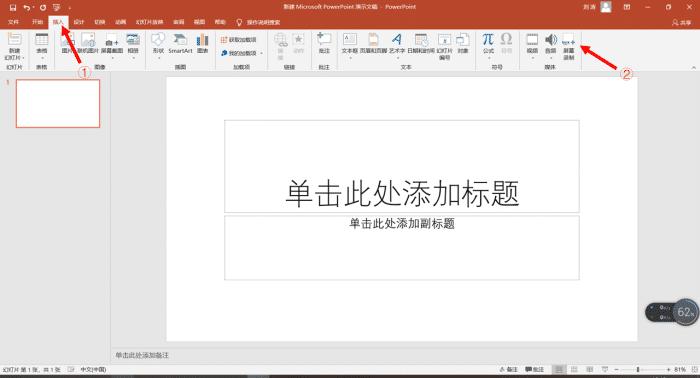Switch to the 设计 (Design) tab
The height and width of the screenshot is (378, 700).
(79, 22)
